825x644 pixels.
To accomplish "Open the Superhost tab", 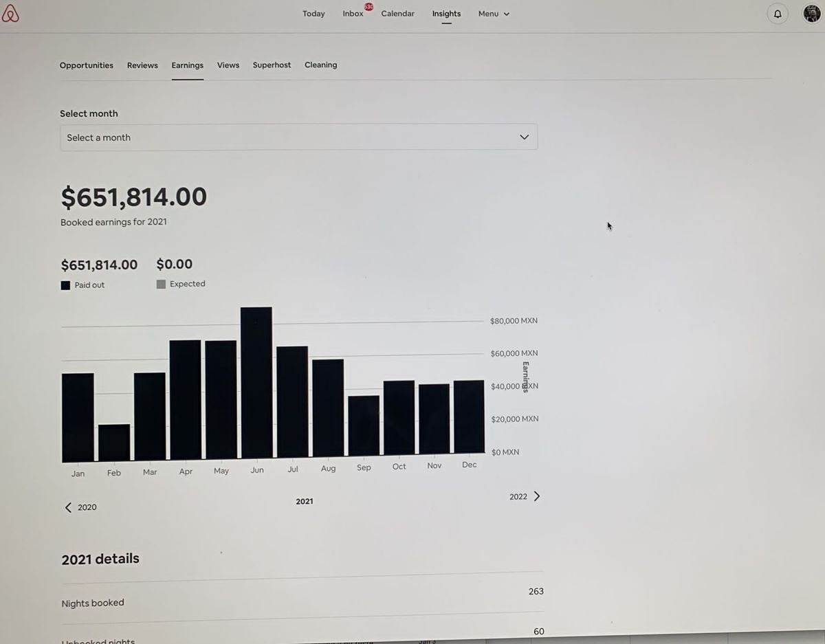I will (x=272, y=65).
